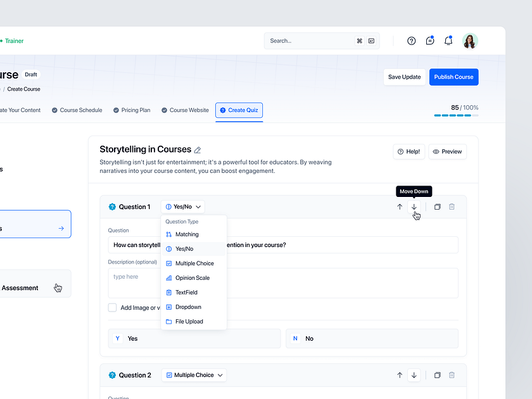This screenshot has width=532, height=399.
Task: Click the right arrow on selected sidebar card
Action: pos(61,229)
